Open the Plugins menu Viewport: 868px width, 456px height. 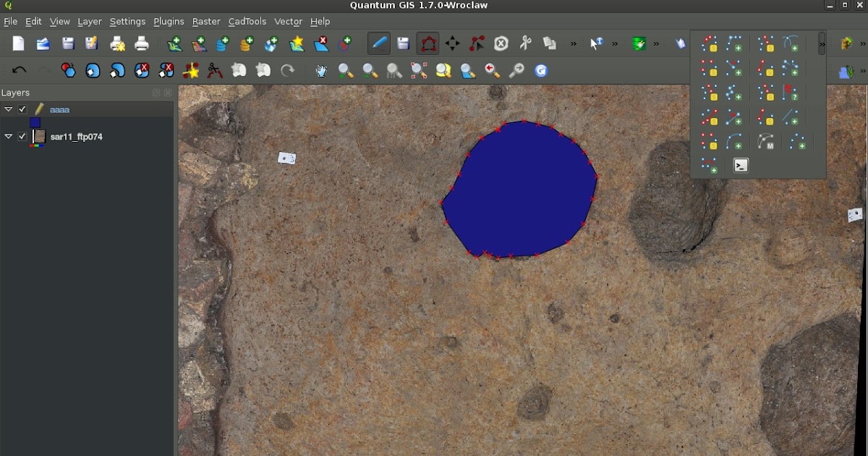click(x=169, y=22)
